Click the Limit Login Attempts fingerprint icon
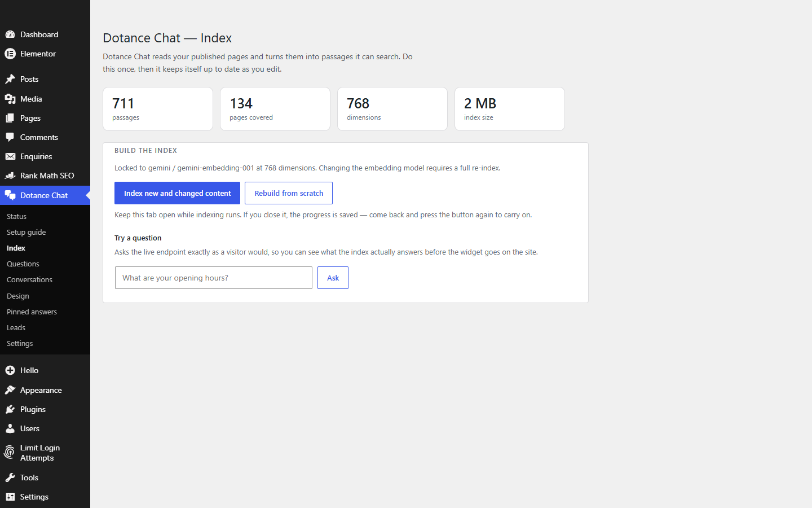This screenshot has height=508, width=812. point(10,452)
